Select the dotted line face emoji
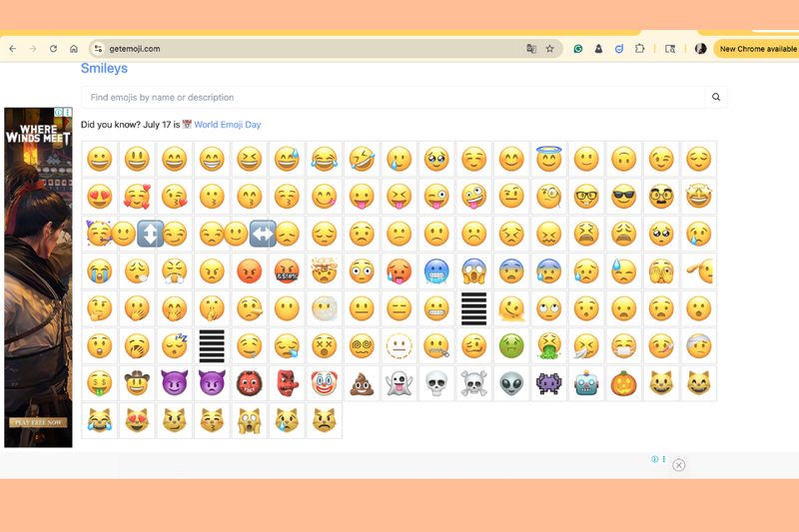 point(399,346)
